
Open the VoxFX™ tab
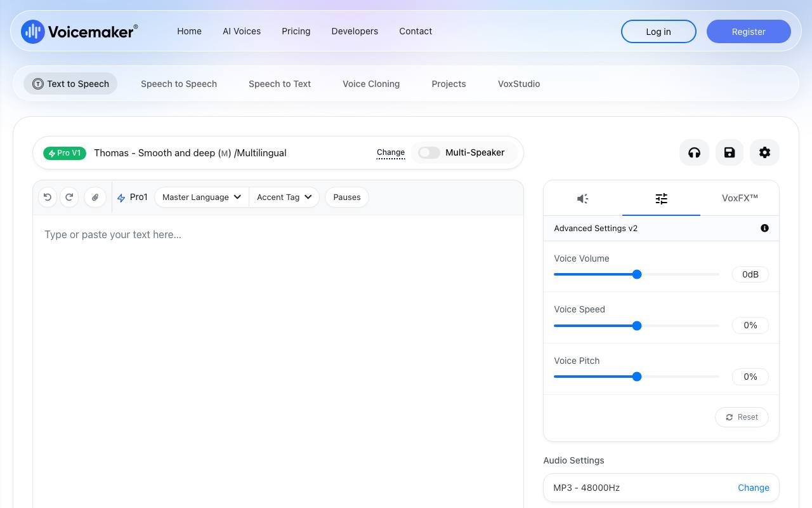pyautogui.click(x=740, y=198)
